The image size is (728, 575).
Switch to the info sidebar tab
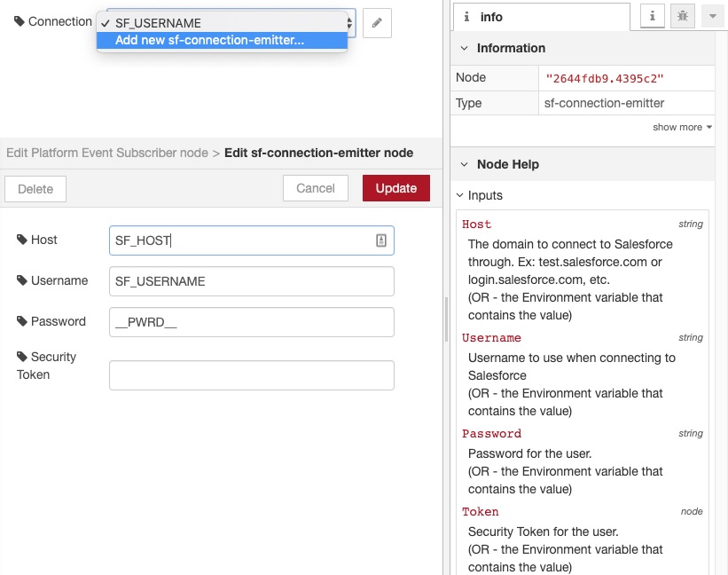click(x=542, y=17)
